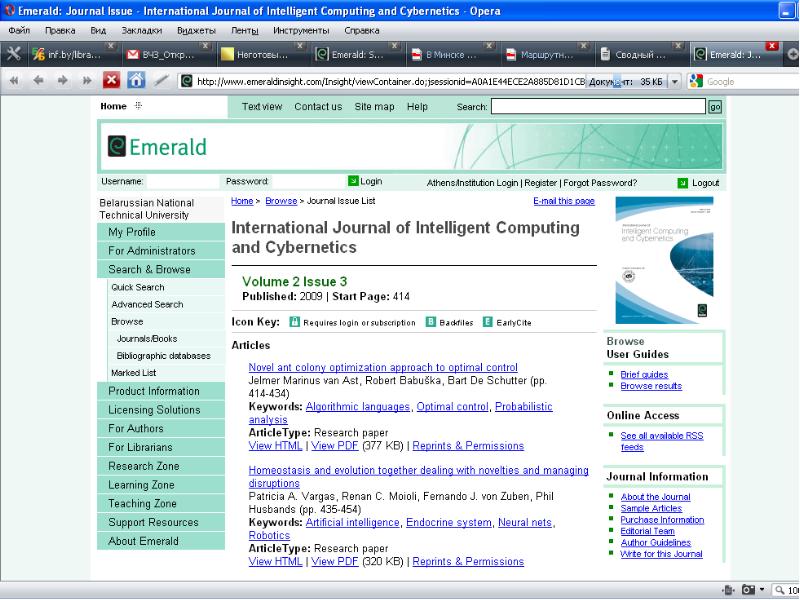
Task: Click the rewind navigation button
Action: 15,81
